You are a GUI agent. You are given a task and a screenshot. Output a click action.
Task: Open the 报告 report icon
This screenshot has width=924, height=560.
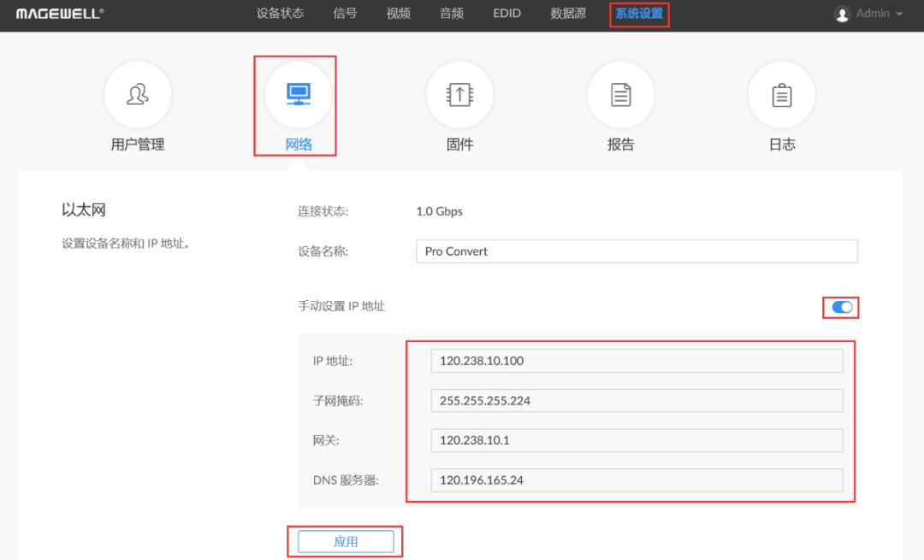(620, 95)
